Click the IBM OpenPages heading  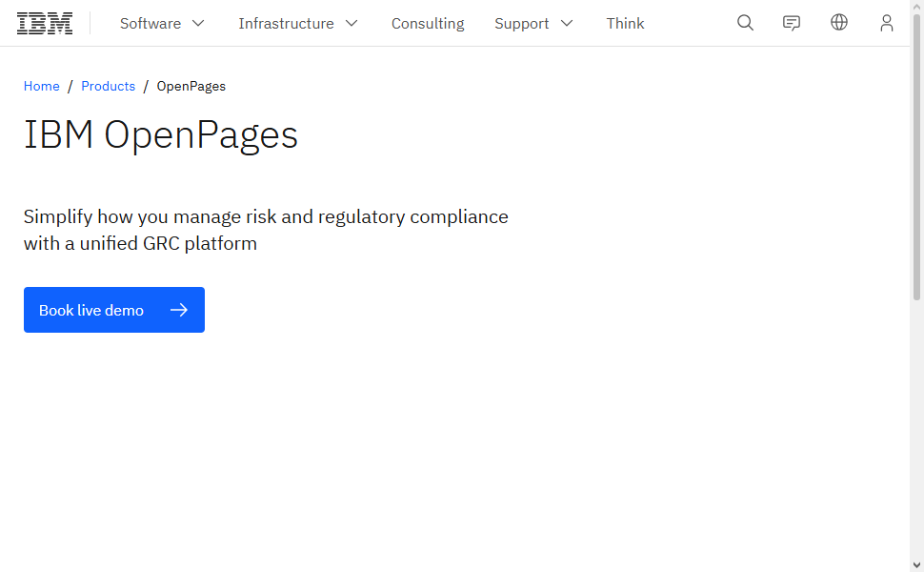[x=161, y=135]
